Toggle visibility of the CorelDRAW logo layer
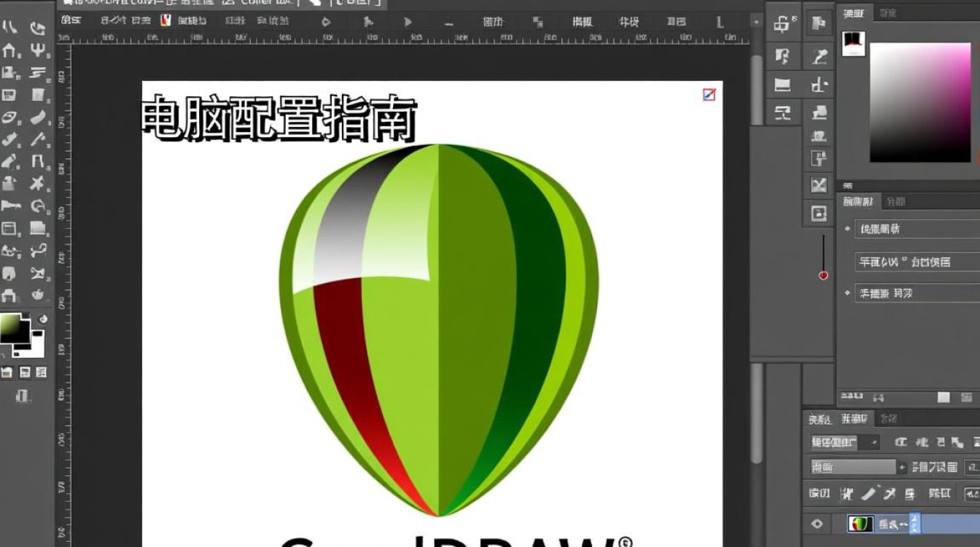Screen dimensions: 980x547 point(817,523)
